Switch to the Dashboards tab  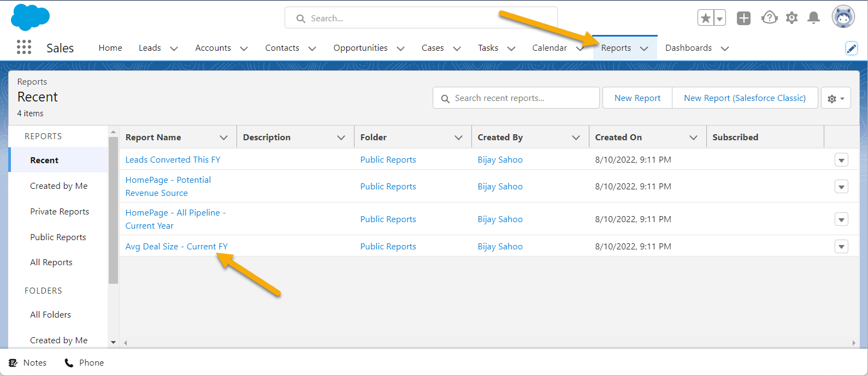tap(688, 48)
